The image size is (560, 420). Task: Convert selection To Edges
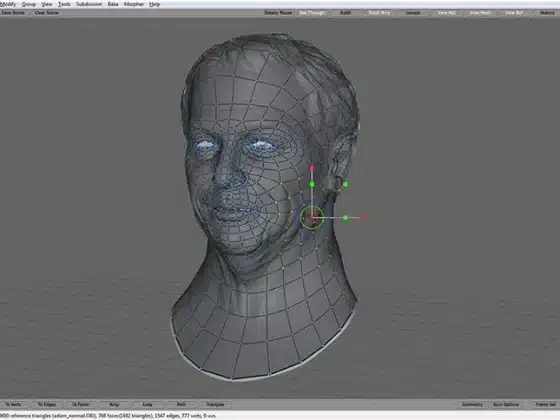[47, 405]
